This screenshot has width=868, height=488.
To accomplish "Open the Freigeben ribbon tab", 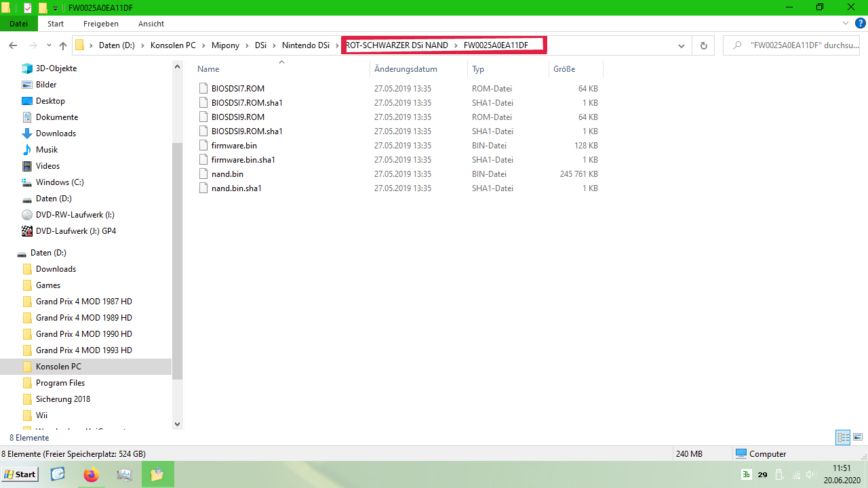I will tap(101, 24).
